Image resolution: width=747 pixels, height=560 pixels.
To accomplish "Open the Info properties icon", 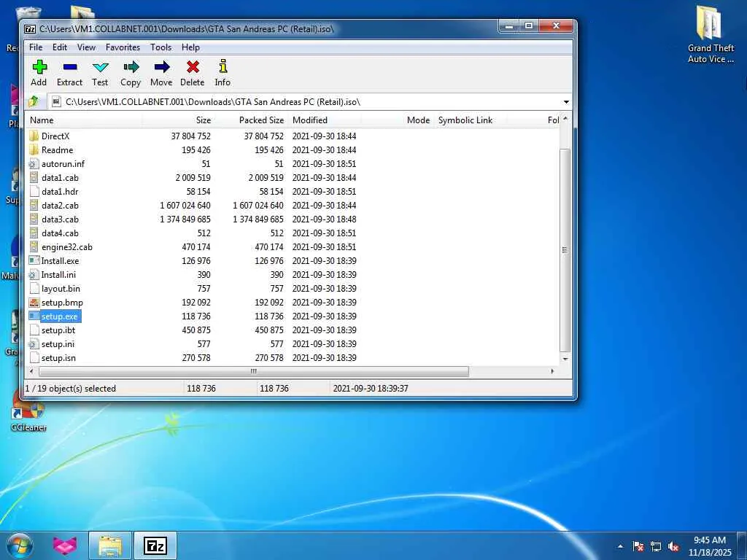I will (x=222, y=68).
